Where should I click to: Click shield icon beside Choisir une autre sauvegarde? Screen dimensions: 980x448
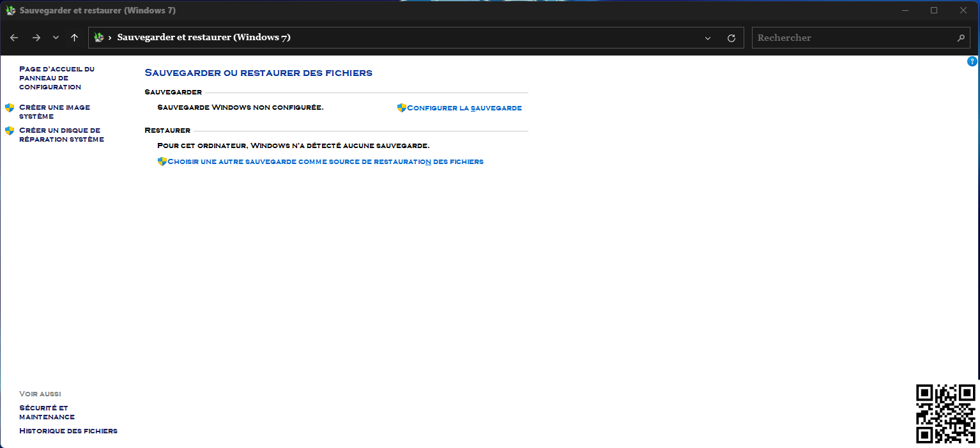tap(162, 161)
